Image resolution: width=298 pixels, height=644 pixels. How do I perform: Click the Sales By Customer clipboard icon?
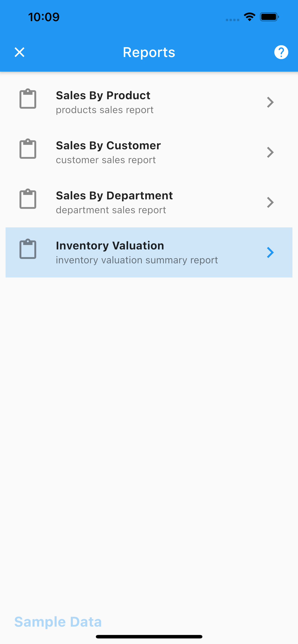[28, 149]
